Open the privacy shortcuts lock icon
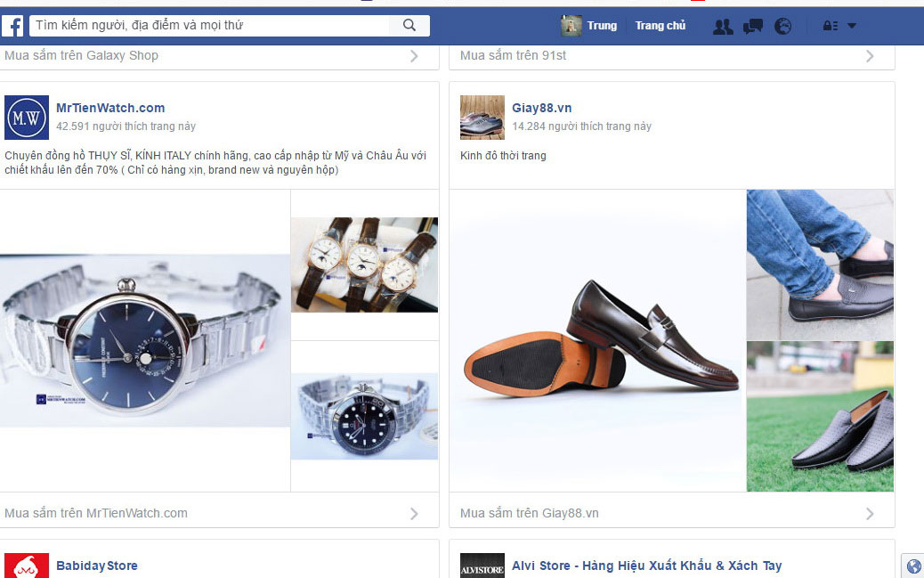 [x=830, y=27]
